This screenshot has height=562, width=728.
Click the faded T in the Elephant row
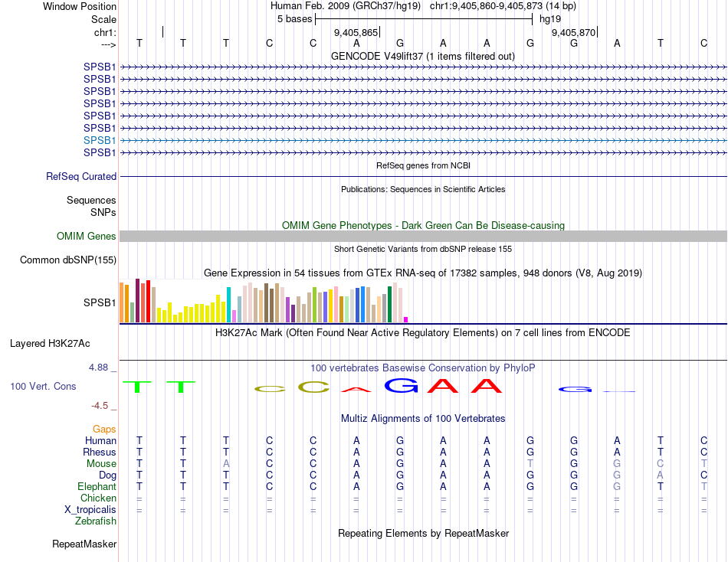(703, 486)
